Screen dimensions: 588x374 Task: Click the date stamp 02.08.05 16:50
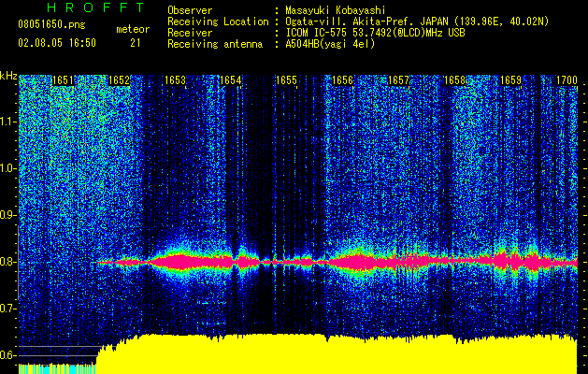pyautogui.click(x=57, y=43)
